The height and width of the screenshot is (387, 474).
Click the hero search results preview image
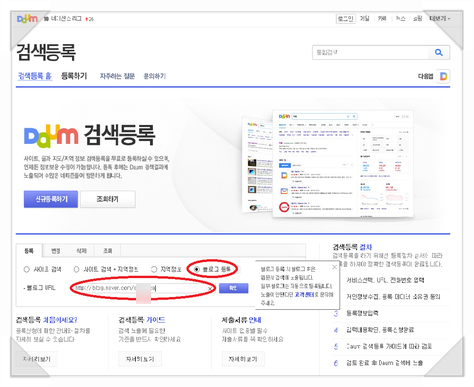point(328,164)
